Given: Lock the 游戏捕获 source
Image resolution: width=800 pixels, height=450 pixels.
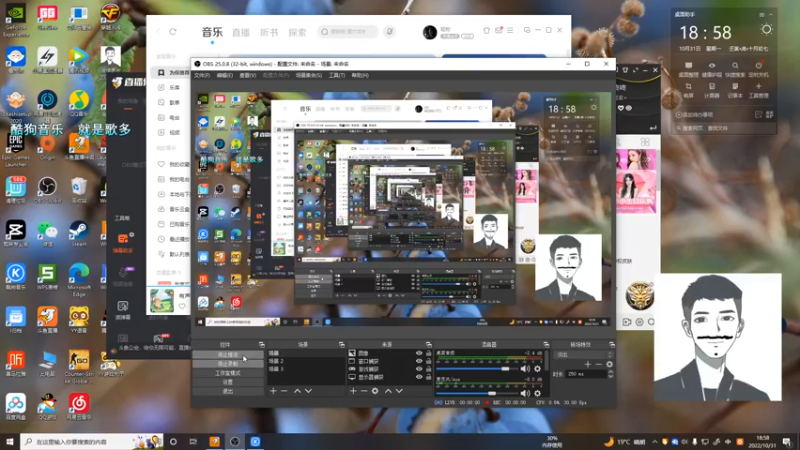Looking at the screenshot, I should coord(429,369).
